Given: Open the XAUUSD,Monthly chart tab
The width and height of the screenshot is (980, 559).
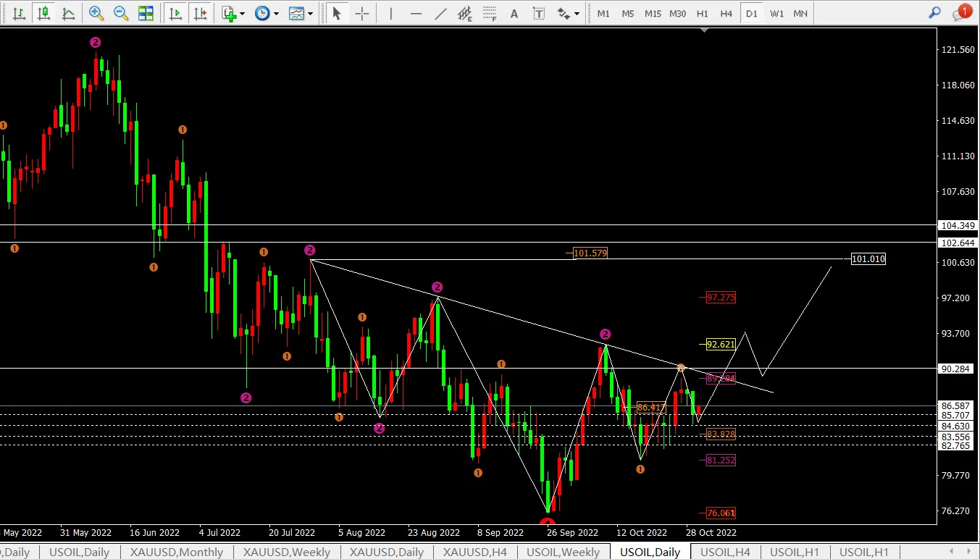Looking at the screenshot, I should pos(177,552).
